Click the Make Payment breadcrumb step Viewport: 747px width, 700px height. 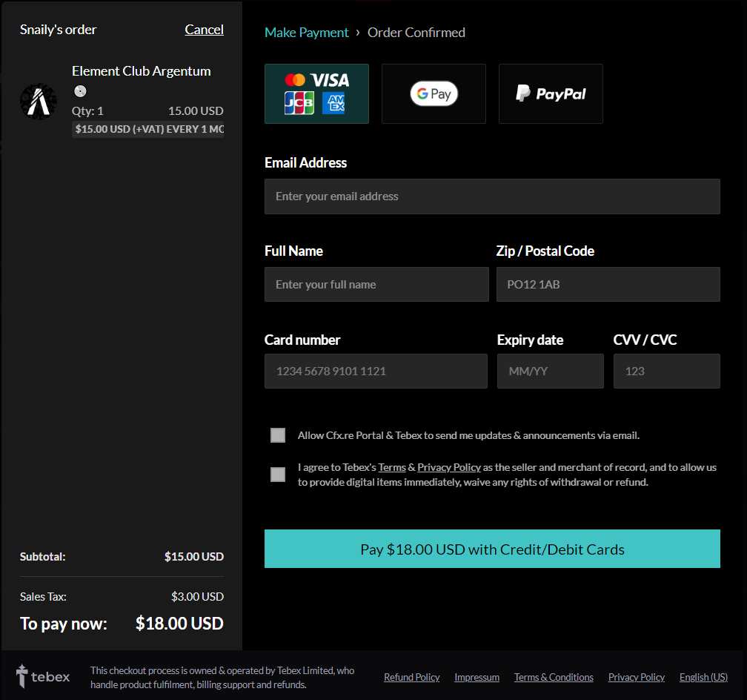point(306,33)
